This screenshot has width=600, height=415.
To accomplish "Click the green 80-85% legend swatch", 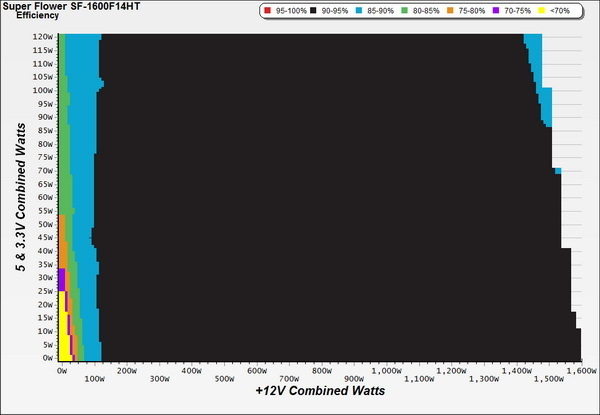I will tap(404, 11).
